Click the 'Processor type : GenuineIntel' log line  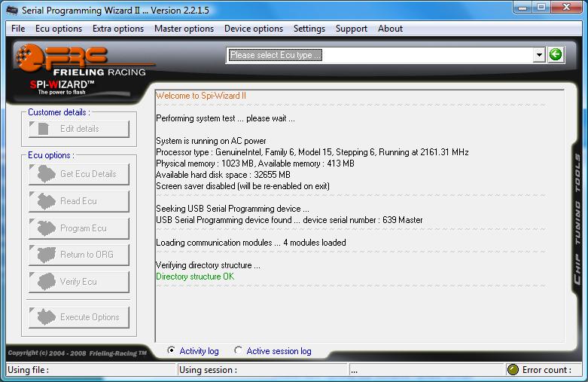click(x=312, y=152)
